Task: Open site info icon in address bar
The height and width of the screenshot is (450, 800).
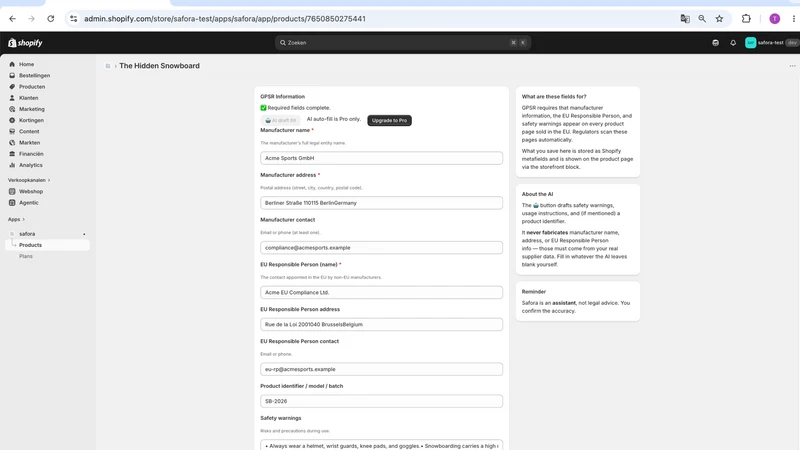Action: [73, 19]
